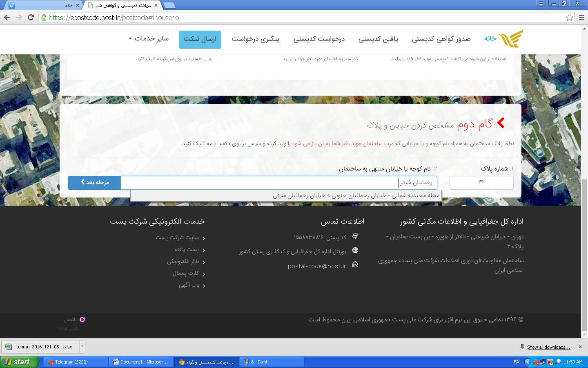Open Chrome menu icon
This screenshot has height=368, width=588.
click(x=581, y=18)
